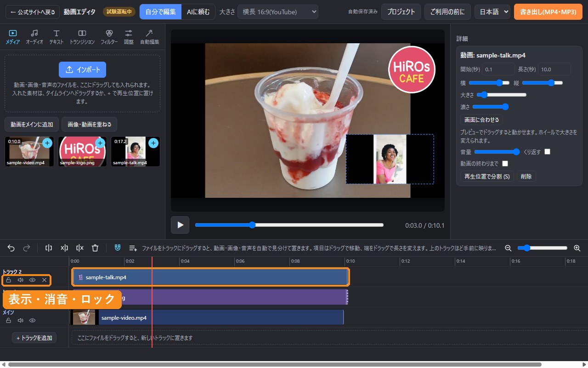588x368 pixels.
Task: Click the 削除 delete button in details
Action: coord(526,176)
